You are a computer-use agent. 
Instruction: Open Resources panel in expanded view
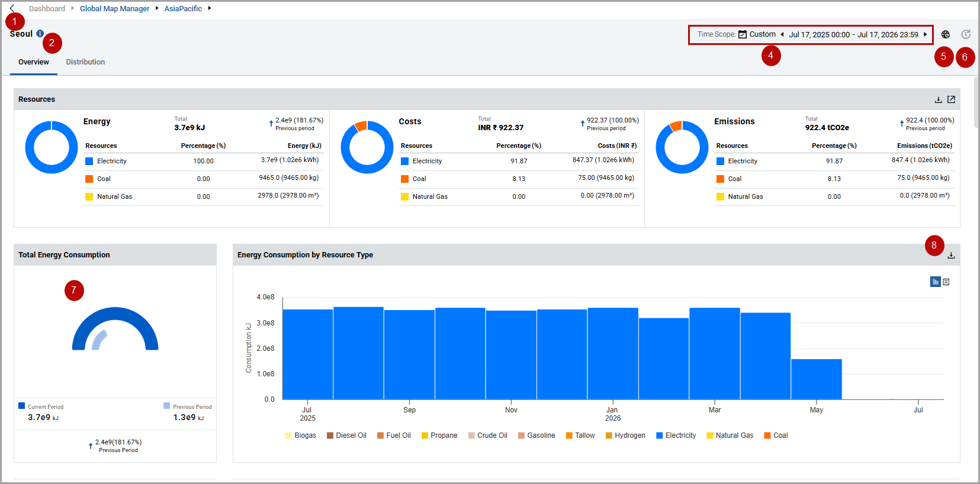952,99
